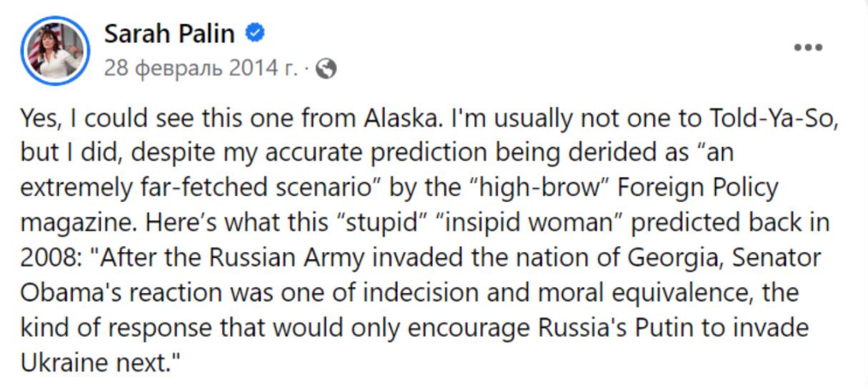Viewport: 868px width, 389px height.
Task: Click the blue verified badge
Action: coord(256,33)
